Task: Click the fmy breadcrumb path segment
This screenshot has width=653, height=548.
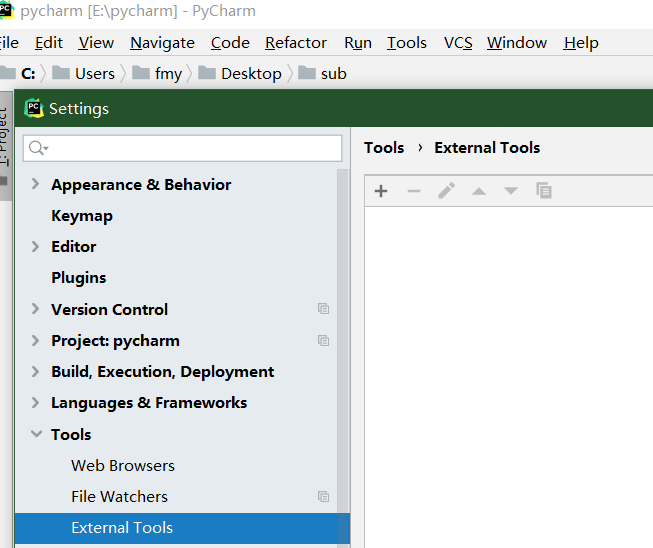Action: (168, 74)
